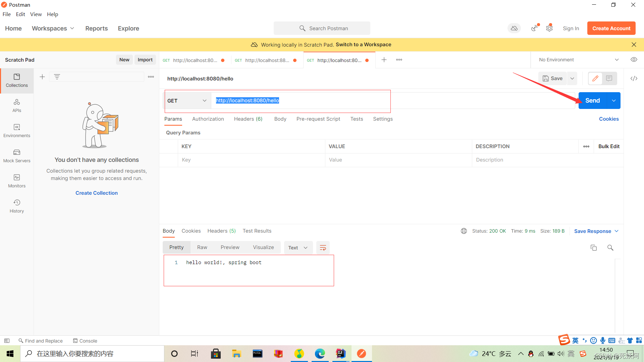644x362 pixels.
Task: Toggle response wrap lines formatting
Action: 323,247
